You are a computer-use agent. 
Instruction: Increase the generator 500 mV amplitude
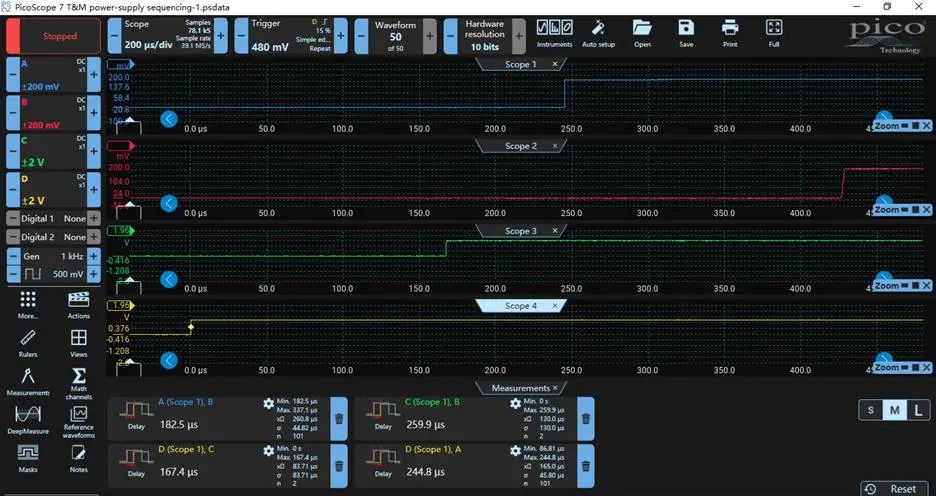[x=94, y=274]
